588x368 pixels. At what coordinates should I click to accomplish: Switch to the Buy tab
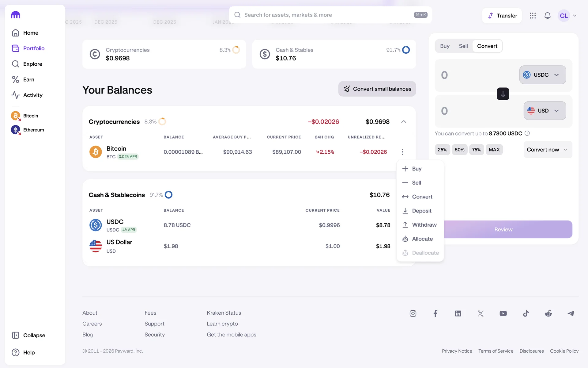click(x=445, y=46)
